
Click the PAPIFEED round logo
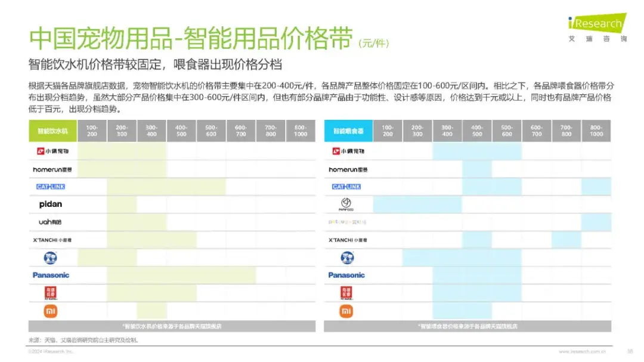[x=346, y=205]
